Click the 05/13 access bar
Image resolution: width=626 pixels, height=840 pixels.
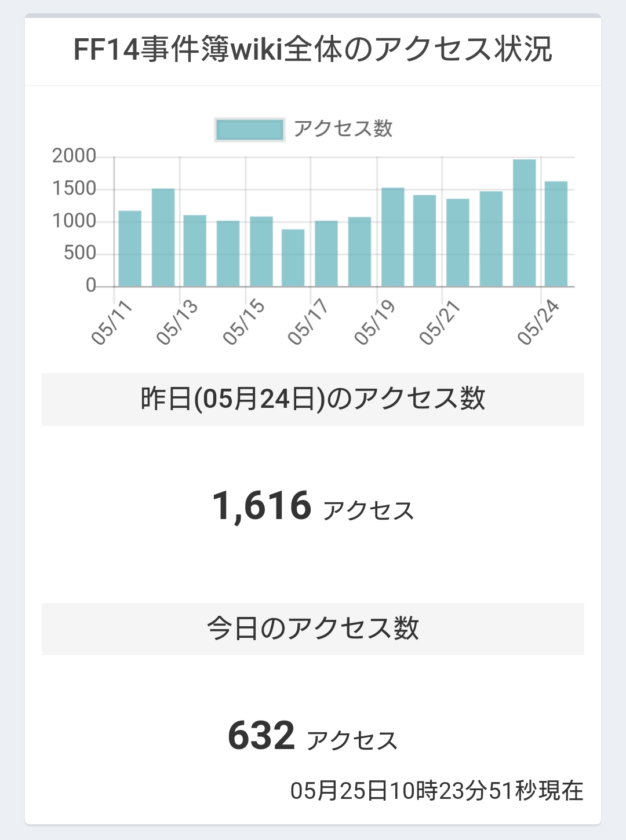(195, 251)
